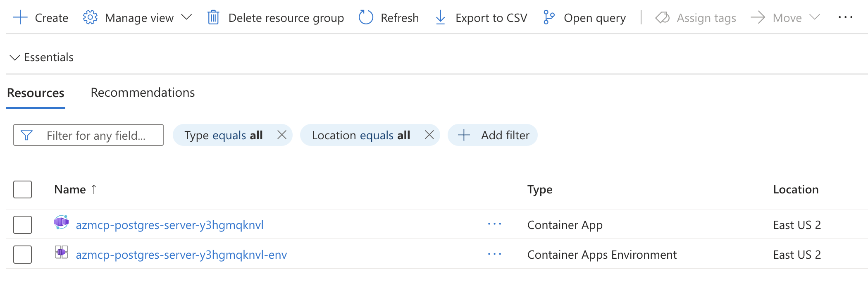Viewport: 868px width, 286px height.
Task: Click the Container Apps Environment resource icon
Action: (x=61, y=252)
